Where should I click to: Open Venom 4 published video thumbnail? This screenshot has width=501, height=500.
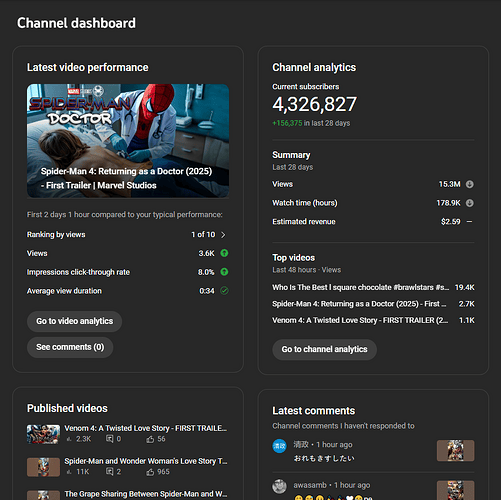[43, 434]
